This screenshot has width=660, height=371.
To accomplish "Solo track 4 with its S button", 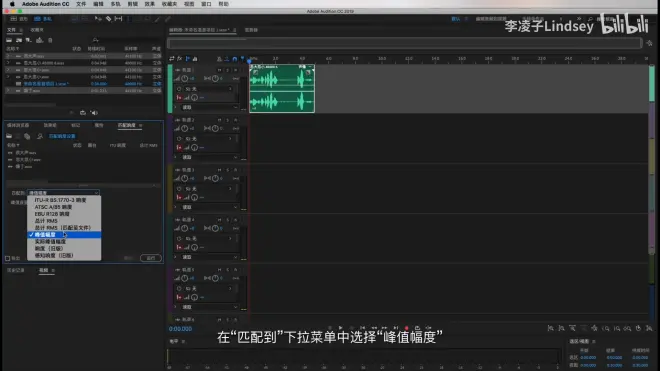I will 228,220.
